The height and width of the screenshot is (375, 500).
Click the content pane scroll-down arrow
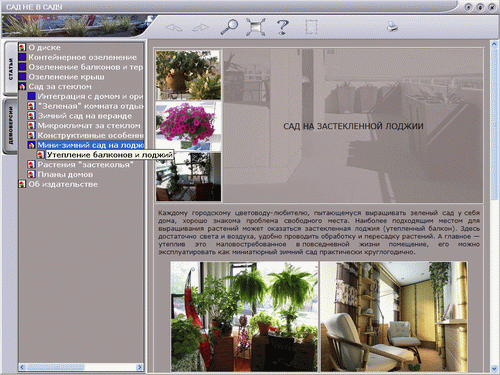[x=494, y=368]
